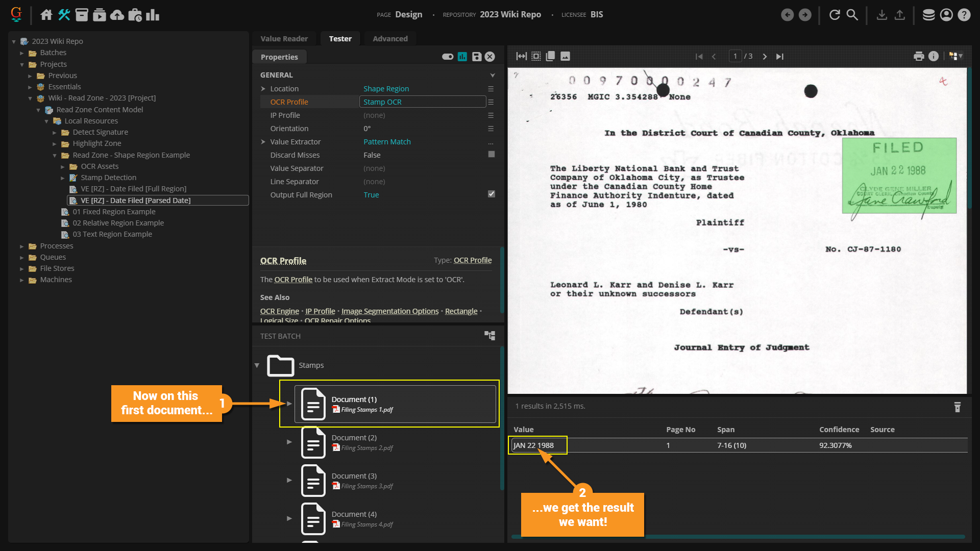
Task: Click the bar chart stats icon in top toolbar
Action: tap(152, 15)
